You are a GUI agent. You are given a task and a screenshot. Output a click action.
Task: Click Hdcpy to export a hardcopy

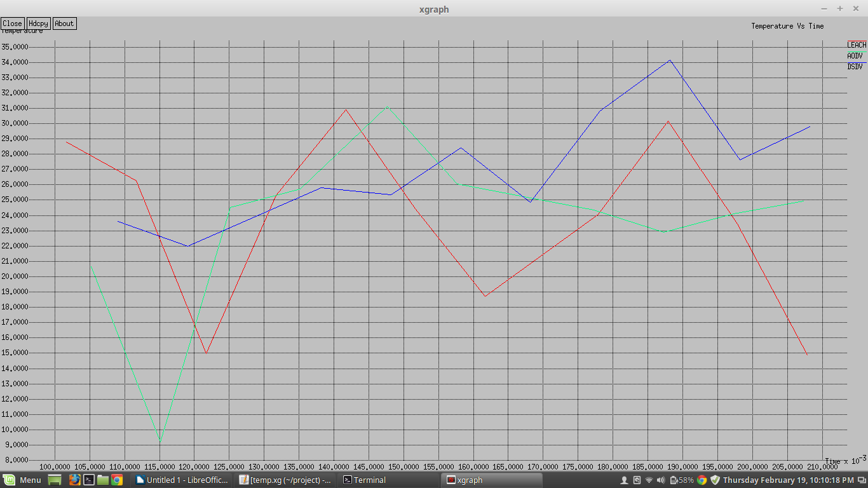(x=38, y=23)
